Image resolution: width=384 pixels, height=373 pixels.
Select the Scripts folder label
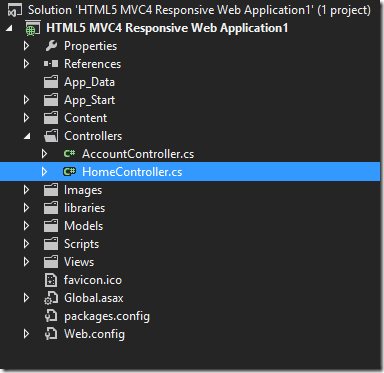[81, 244]
